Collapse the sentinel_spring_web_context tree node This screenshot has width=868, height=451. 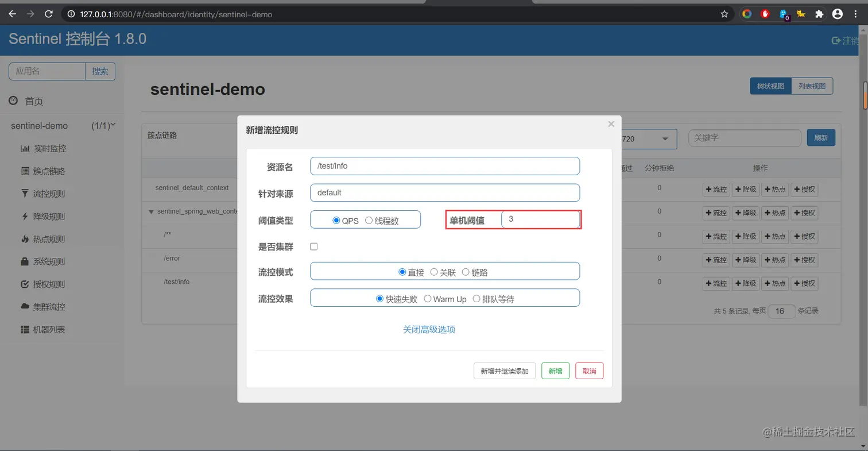coord(152,211)
